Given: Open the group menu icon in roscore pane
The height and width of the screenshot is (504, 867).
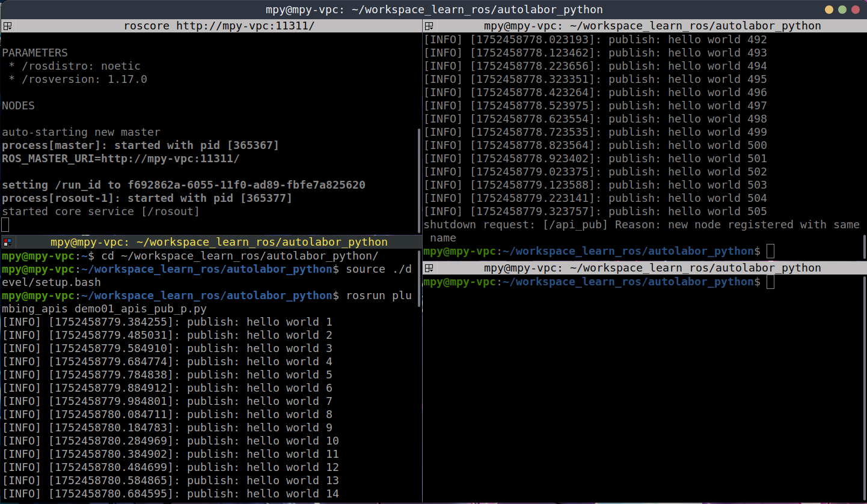Looking at the screenshot, I should tap(7, 26).
